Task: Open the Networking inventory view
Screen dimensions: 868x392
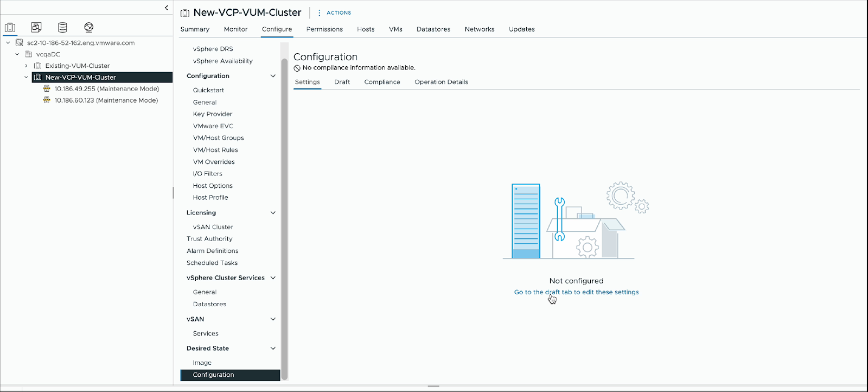Action: [x=89, y=27]
